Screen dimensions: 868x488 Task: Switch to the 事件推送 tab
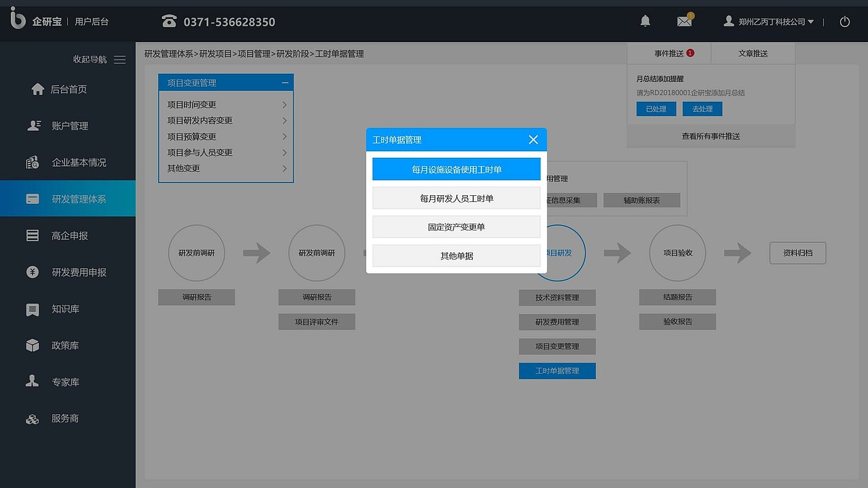pos(669,54)
